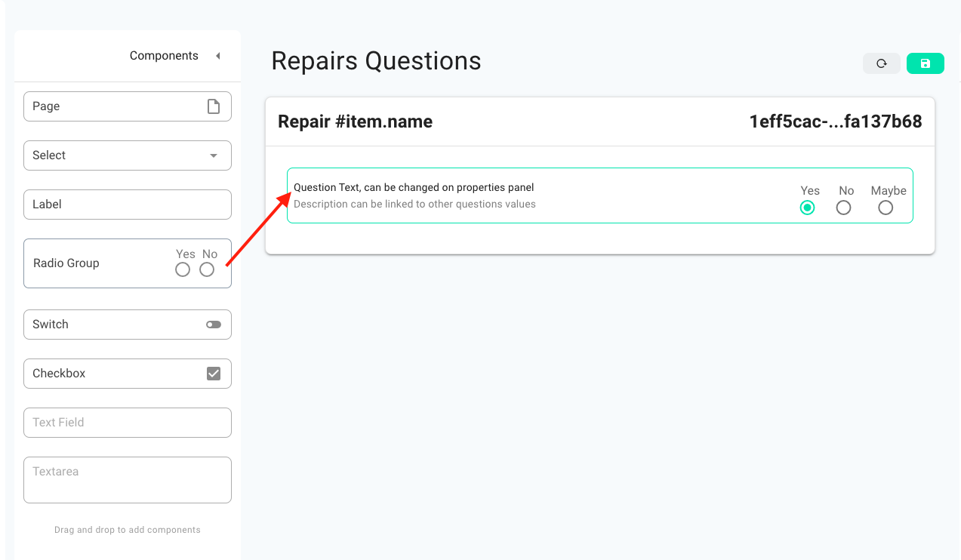Click the Radio Group component label

point(66,263)
